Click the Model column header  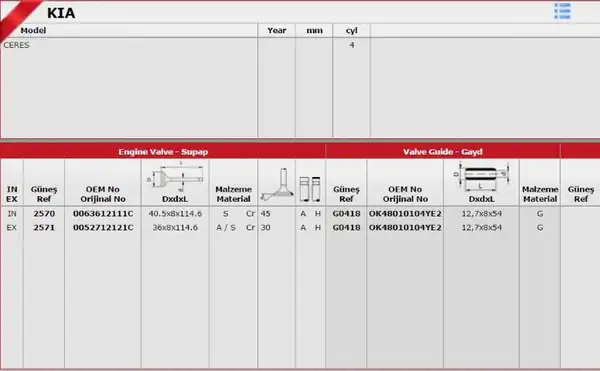click(33, 31)
